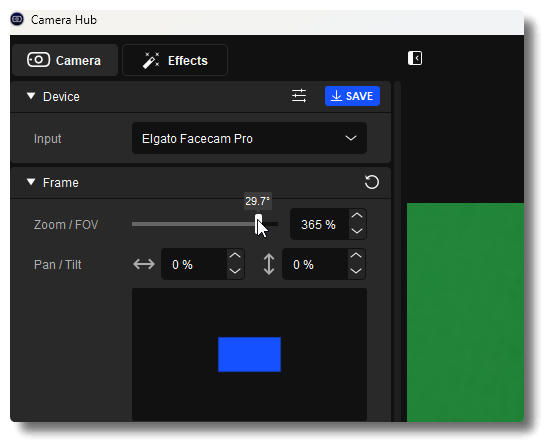Collapse the Frame section triangle
The image size is (544, 442).
(31, 182)
